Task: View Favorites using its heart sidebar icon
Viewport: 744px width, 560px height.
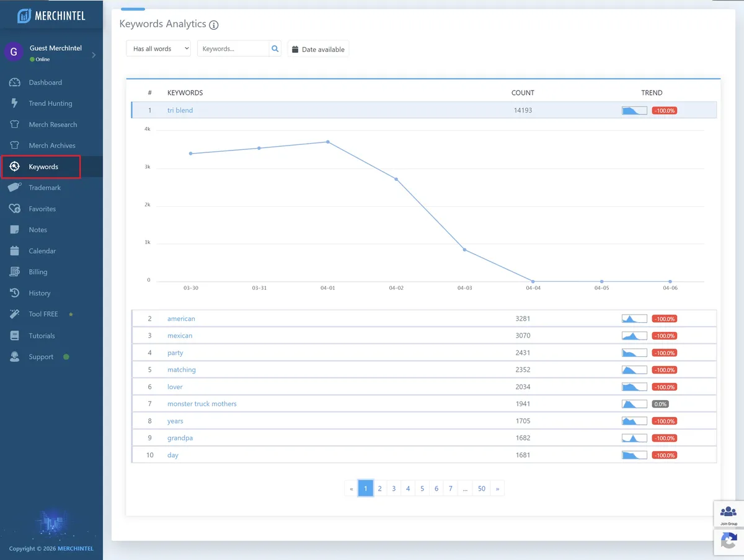Action: [15, 208]
